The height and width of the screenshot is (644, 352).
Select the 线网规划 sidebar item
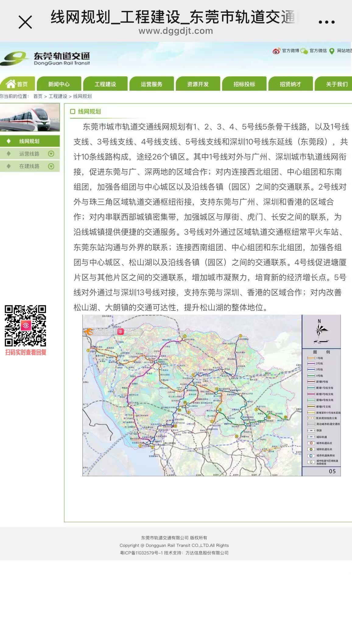[x=29, y=141]
